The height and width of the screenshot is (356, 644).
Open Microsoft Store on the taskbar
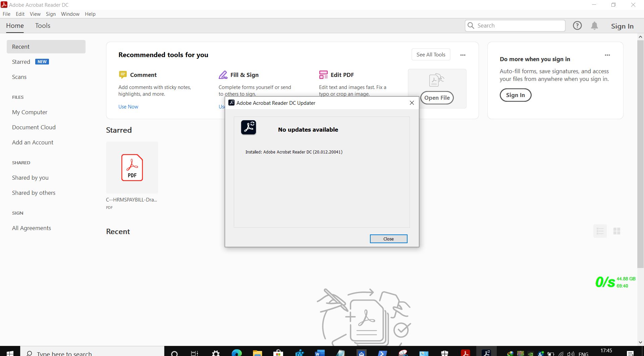[x=278, y=353]
